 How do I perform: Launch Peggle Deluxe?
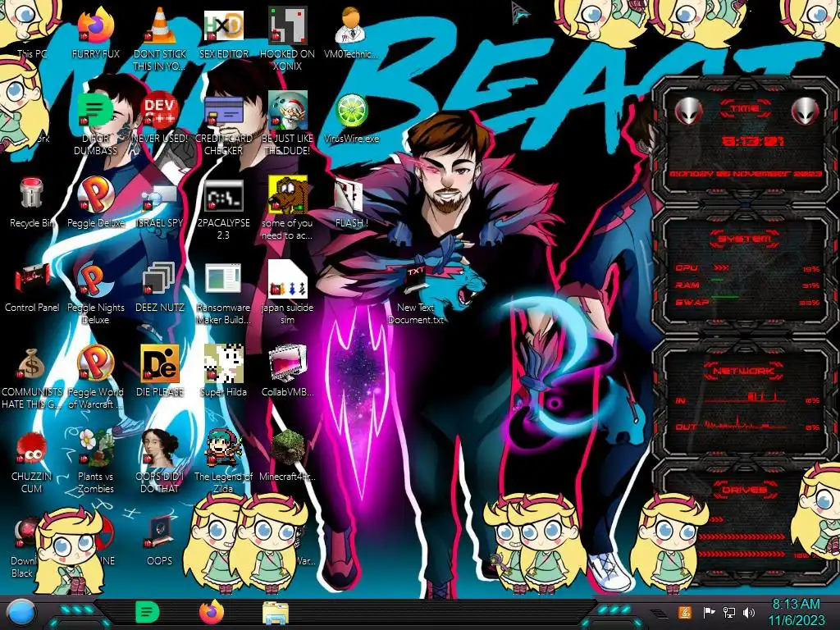pos(95,202)
